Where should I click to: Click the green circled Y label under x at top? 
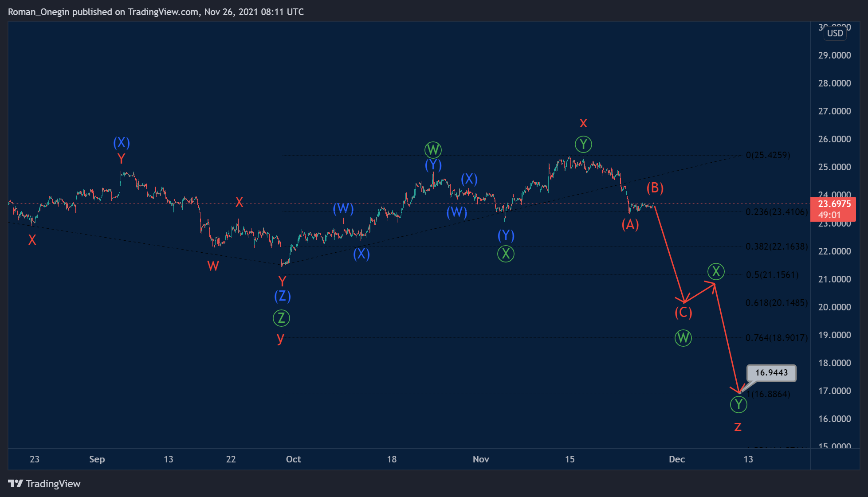coord(583,144)
